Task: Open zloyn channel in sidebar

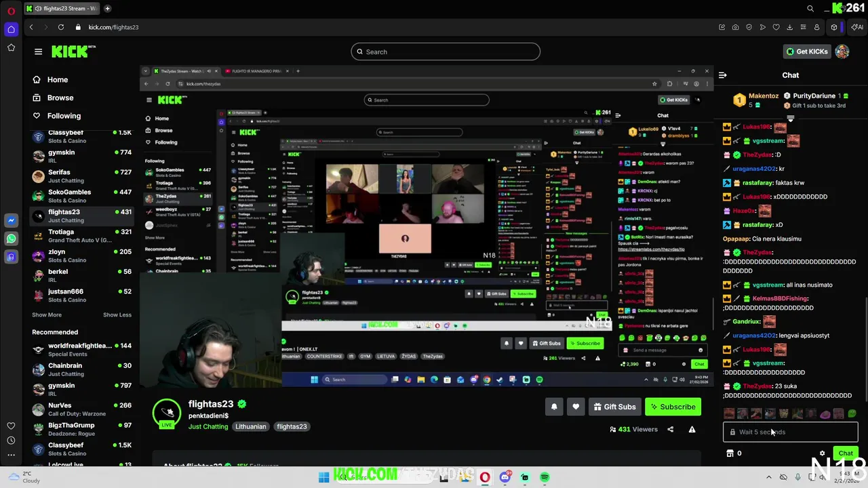Action: [x=81, y=256]
